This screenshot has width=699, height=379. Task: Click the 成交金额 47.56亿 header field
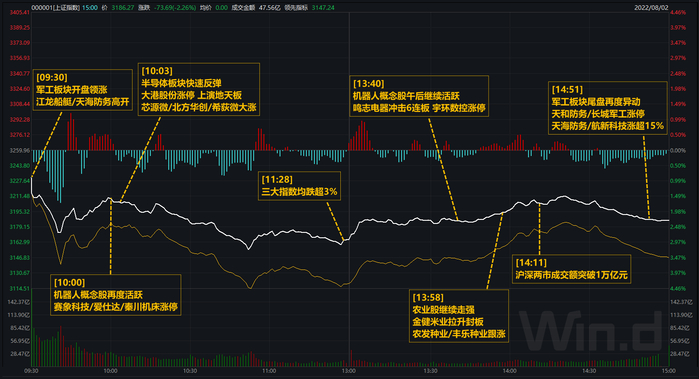coord(255,8)
